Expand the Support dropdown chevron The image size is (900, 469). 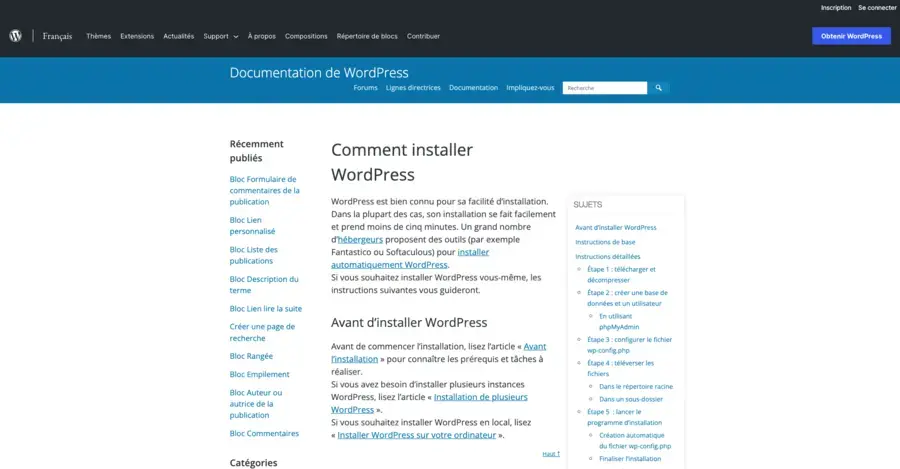[236, 36]
